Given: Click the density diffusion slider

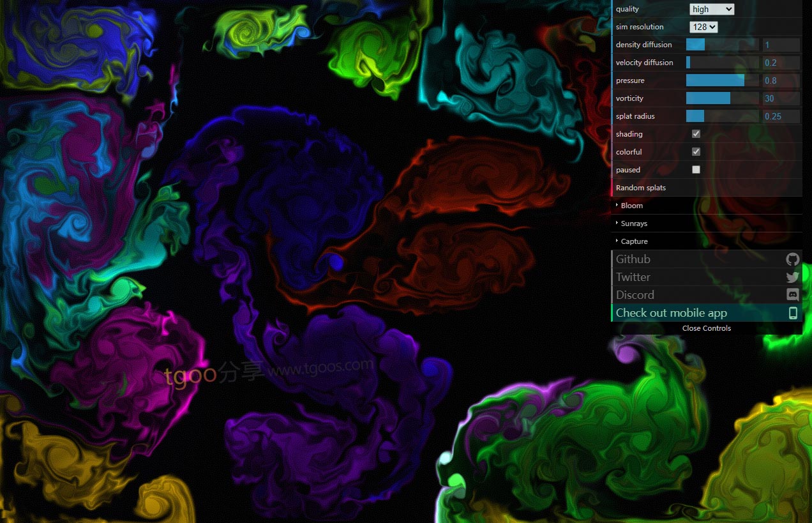Looking at the screenshot, I should pos(722,45).
